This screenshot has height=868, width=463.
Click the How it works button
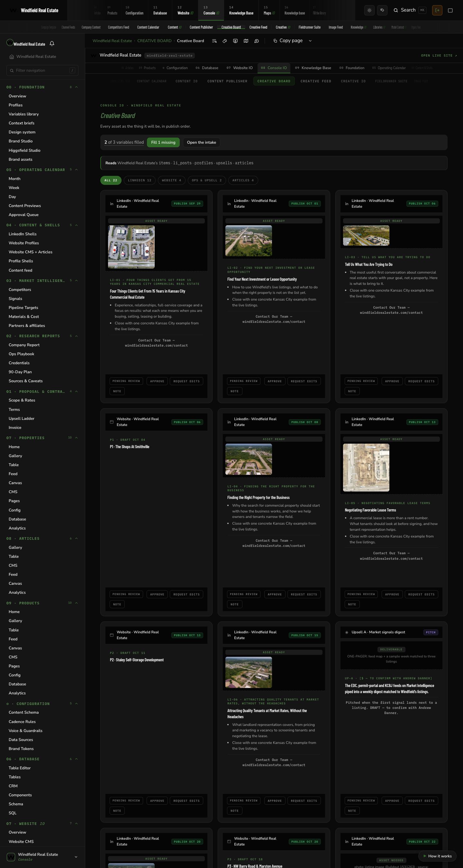[437, 856]
